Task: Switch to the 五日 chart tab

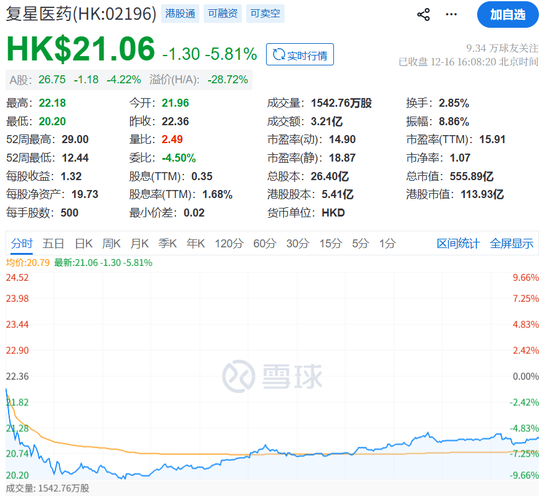Action: (x=53, y=243)
